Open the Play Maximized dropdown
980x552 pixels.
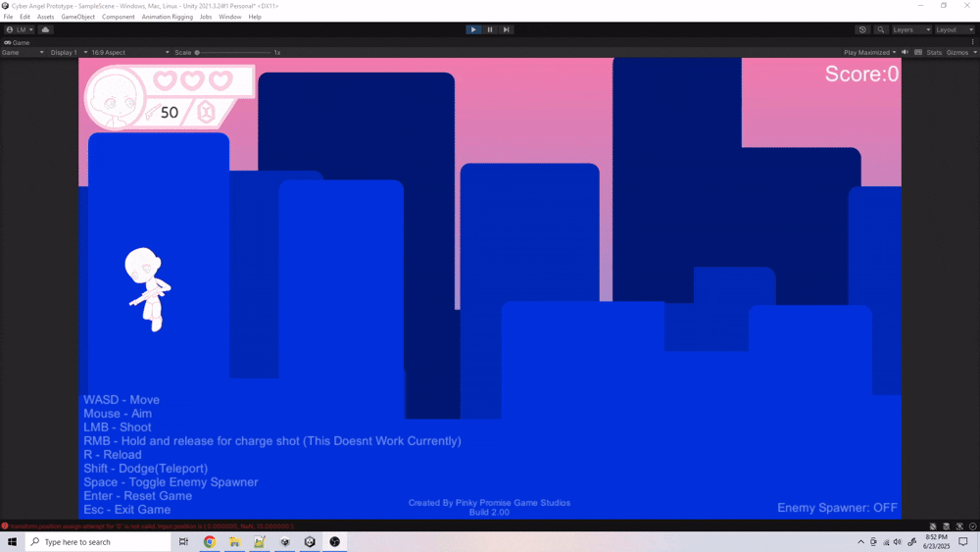[x=869, y=53]
